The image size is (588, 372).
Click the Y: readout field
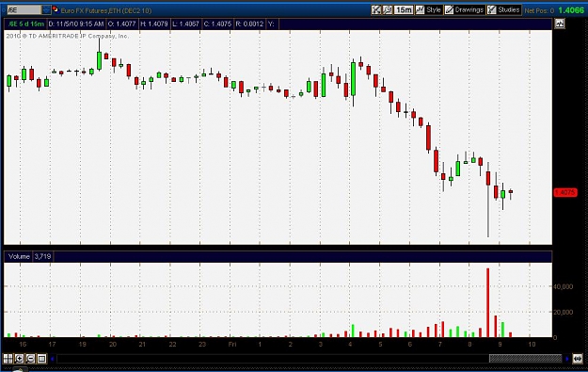pos(272,24)
